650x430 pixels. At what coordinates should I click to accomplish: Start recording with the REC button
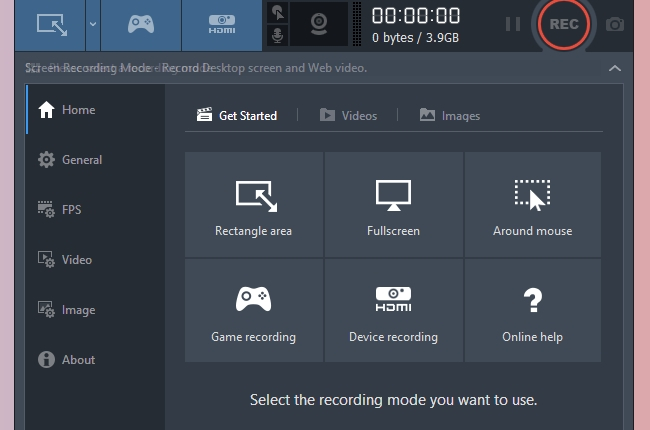564,24
